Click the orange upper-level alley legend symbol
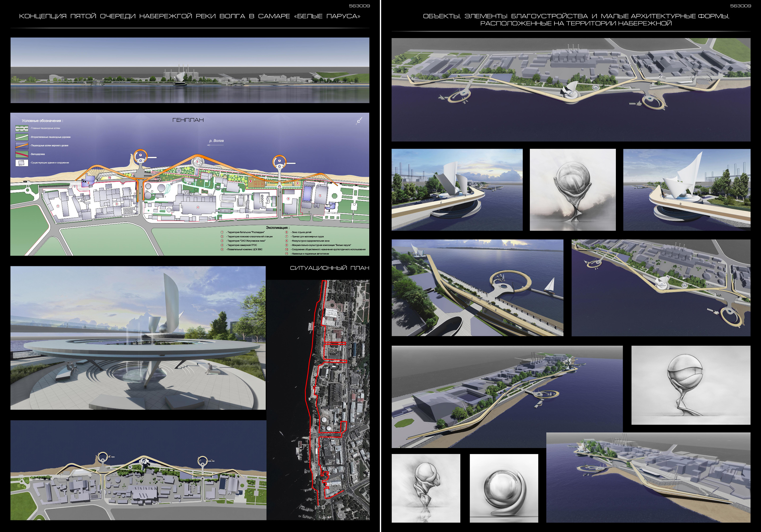761x532 pixels. (x=22, y=145)
